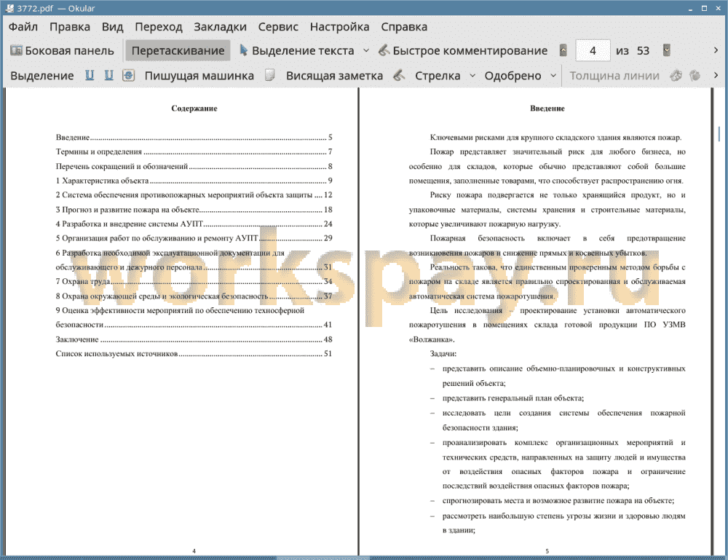Viewport: 728px width, 560px height.
Task: Expand hidden main toolbar items chevron
Action: pyautogui.click(x=716, y=50)
